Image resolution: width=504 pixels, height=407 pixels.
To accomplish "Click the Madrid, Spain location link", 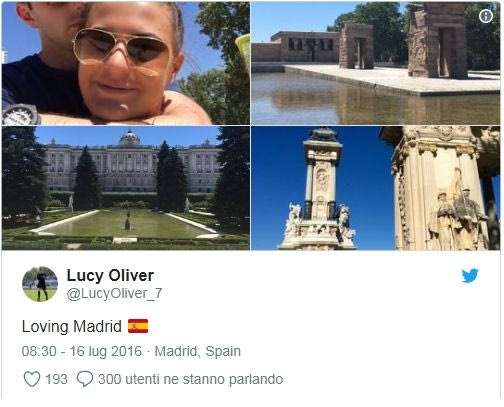I will click(x=198, y=351).
